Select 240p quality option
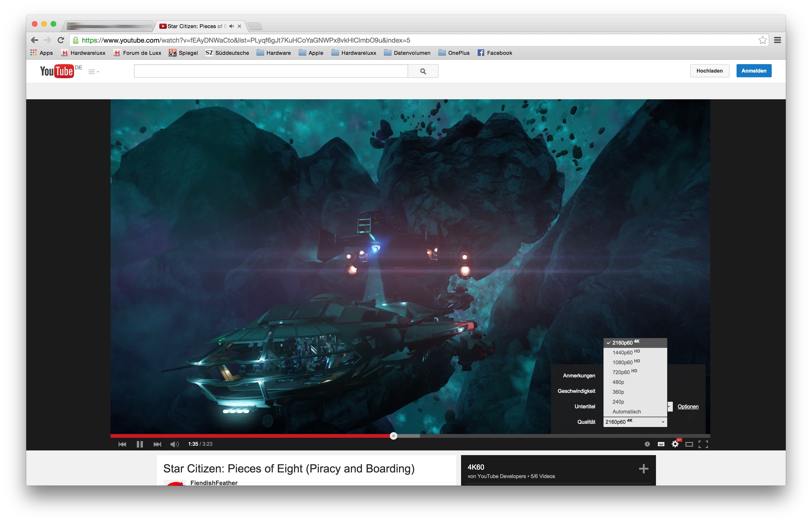Image resolution: width=812 pixels, height=523 pixels. [x=635, y=402]
